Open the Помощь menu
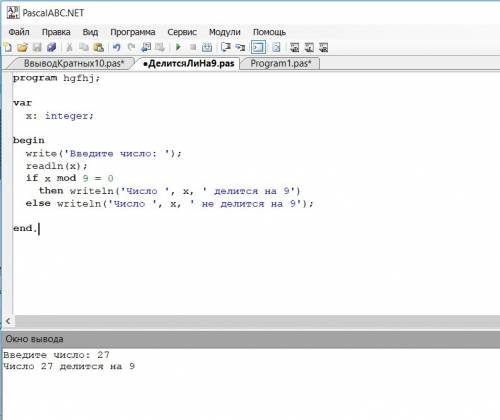The height and width of the screenshot is (420, 500). (269, 32)
